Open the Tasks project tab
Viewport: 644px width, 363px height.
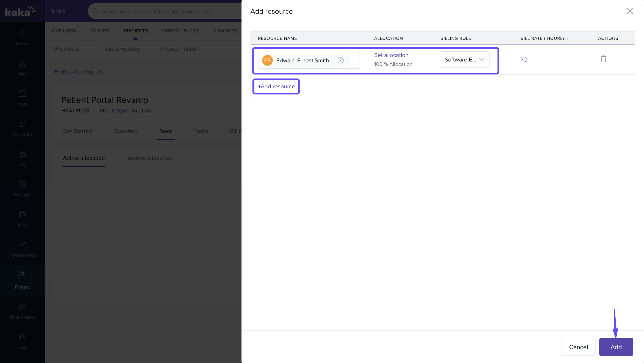point(201,131)
